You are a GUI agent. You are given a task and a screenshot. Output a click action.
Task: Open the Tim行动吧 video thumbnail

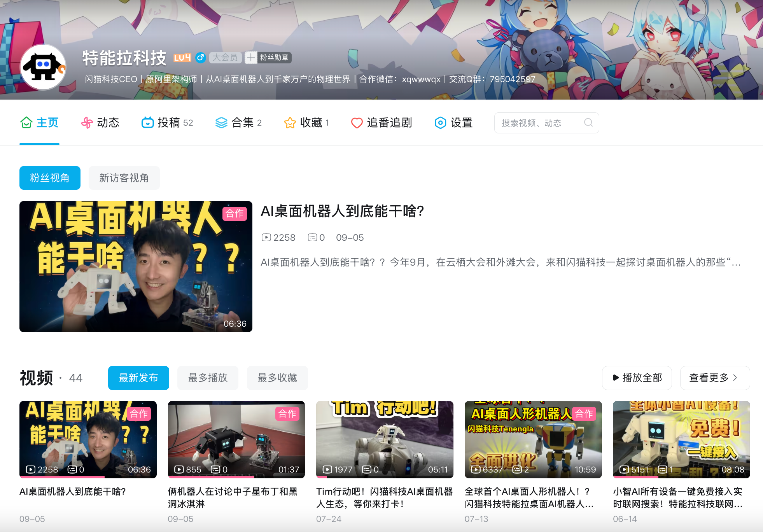point(385,439)
